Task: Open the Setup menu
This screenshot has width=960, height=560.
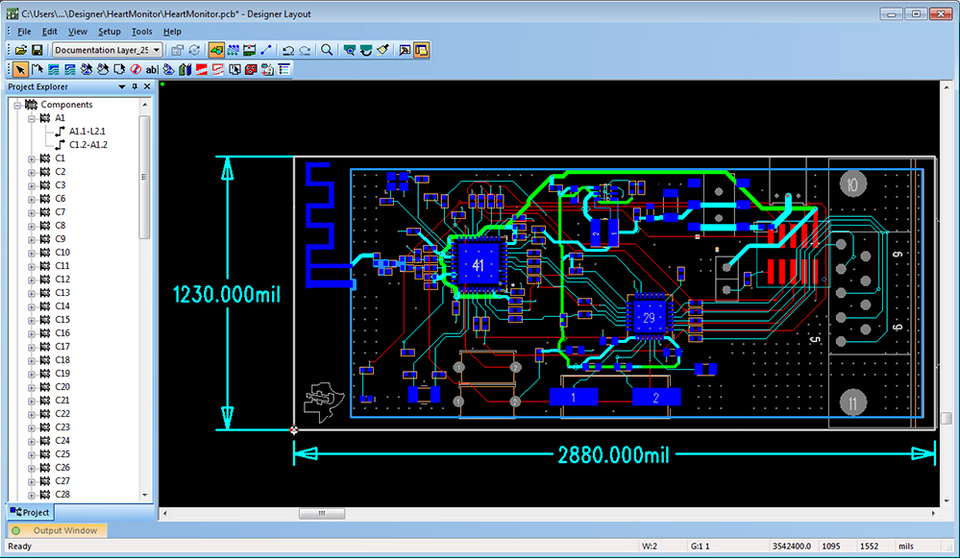Action: pyautogui.click(x=109, y=32)
